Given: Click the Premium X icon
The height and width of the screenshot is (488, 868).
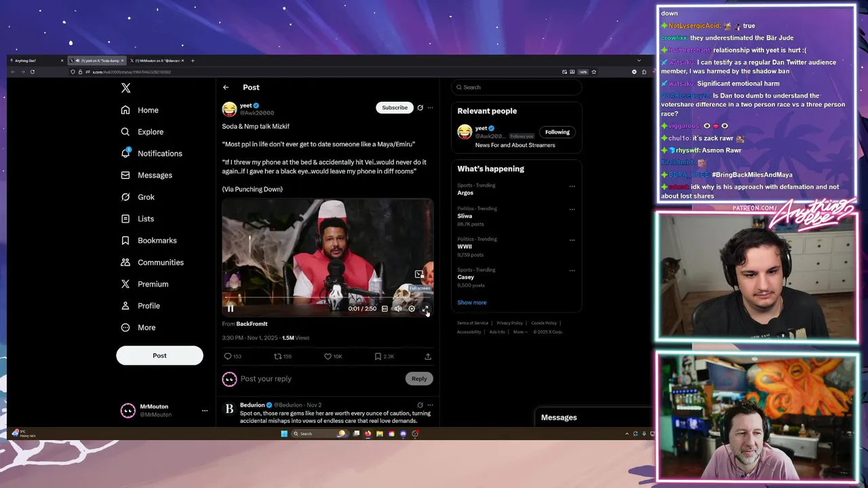Looking at the screenshot, I should 125,284.
